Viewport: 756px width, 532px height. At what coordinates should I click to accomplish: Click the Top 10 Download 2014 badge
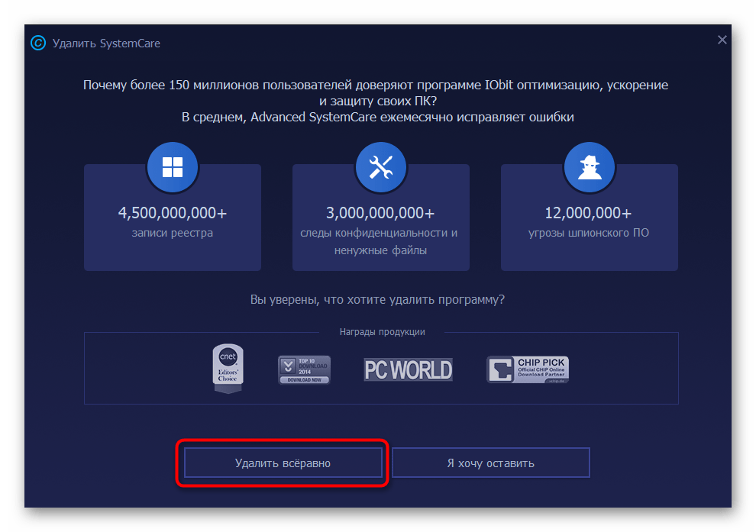(304, 369)
